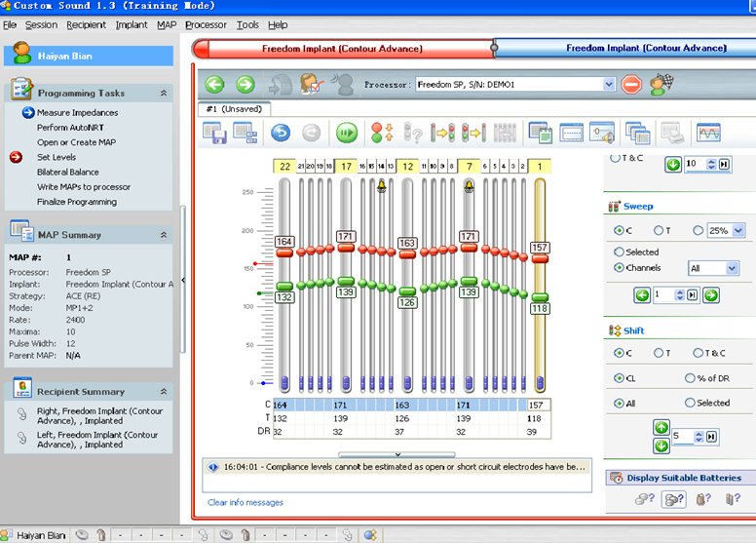Click the Shift up green arrow
756x543 pixels.
(x=661, y=427)
